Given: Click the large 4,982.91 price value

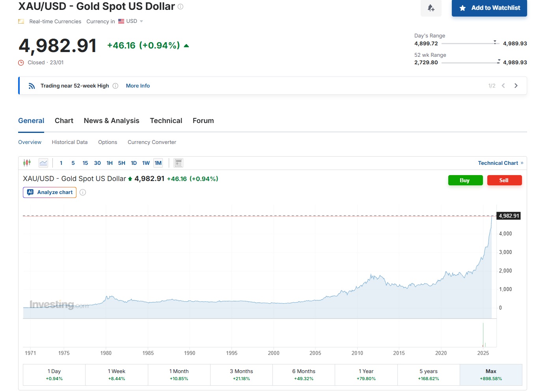Looking at the screenshot, I should [x=58, y=46].
